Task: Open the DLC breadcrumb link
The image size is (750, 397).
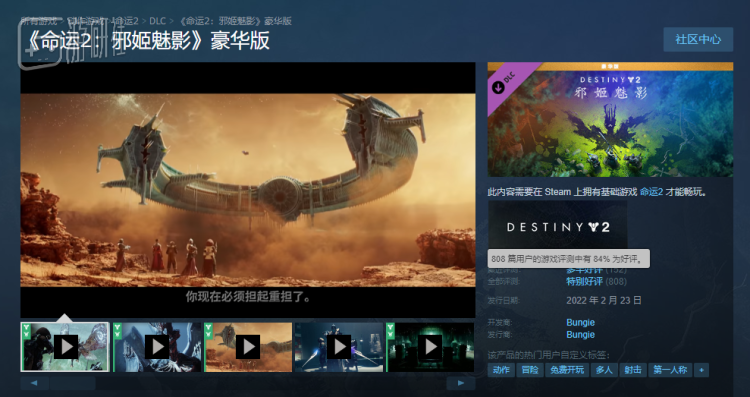Action: 157,21
